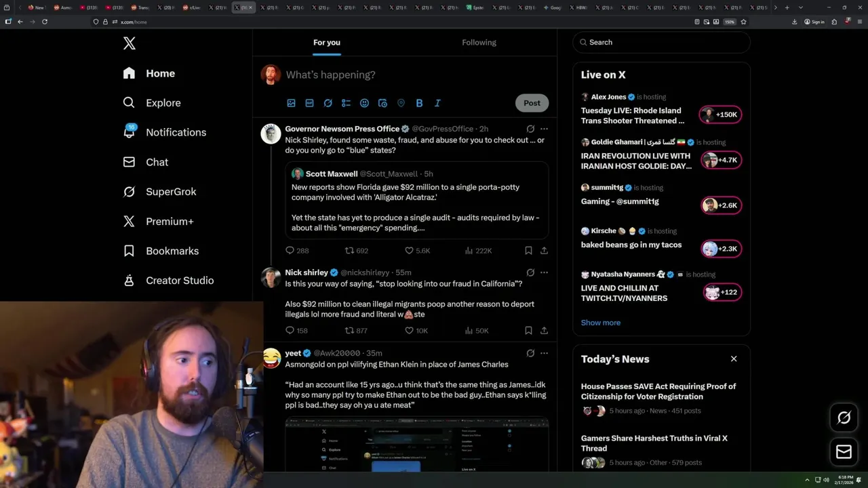868x488 pixels.
Task: Switch to the For you tab
Action: pos(327,42)
